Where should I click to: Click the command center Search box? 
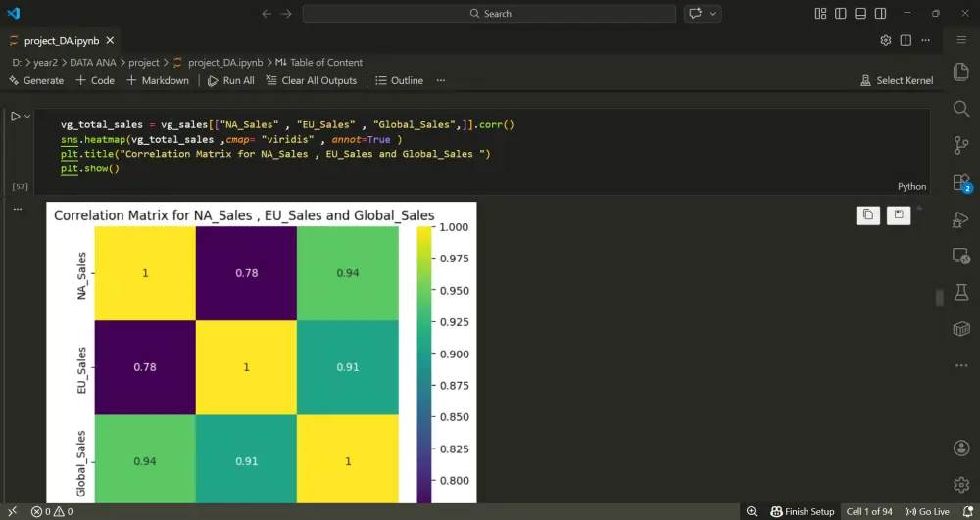pos(490,14)
